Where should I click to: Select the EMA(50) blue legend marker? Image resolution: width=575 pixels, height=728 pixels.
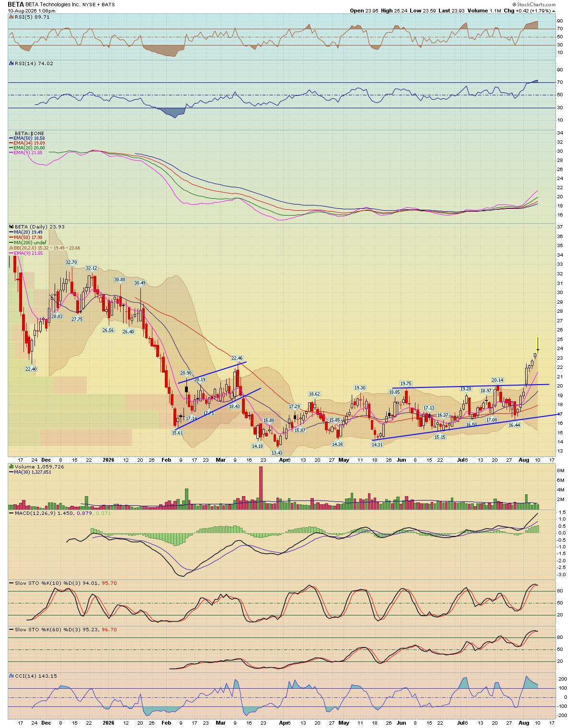pyautogui.click(x=11, y=138)
